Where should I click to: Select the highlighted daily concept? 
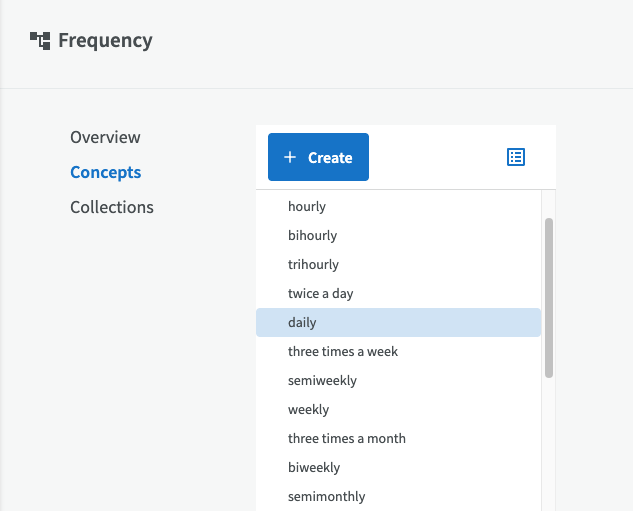[398, 323]
